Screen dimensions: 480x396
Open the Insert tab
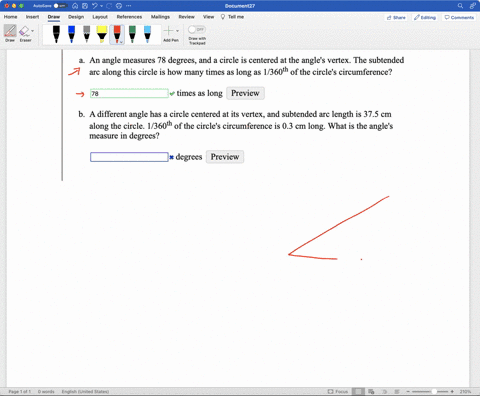[32, 17]
